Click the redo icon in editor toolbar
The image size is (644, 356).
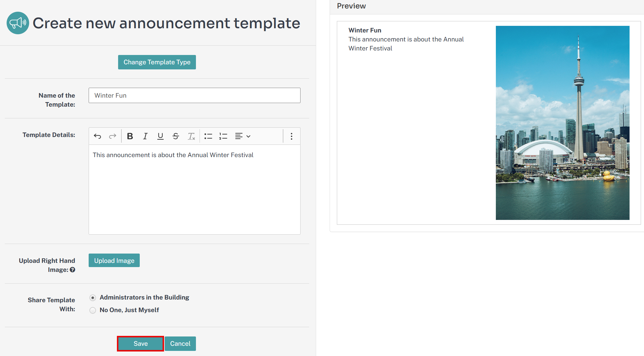click(x=112, y=136)
